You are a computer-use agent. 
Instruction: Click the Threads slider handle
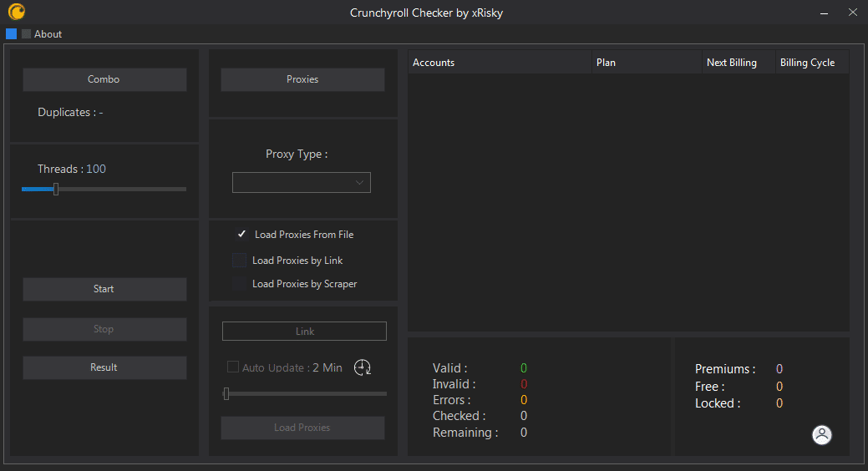(x=56, y=190)
